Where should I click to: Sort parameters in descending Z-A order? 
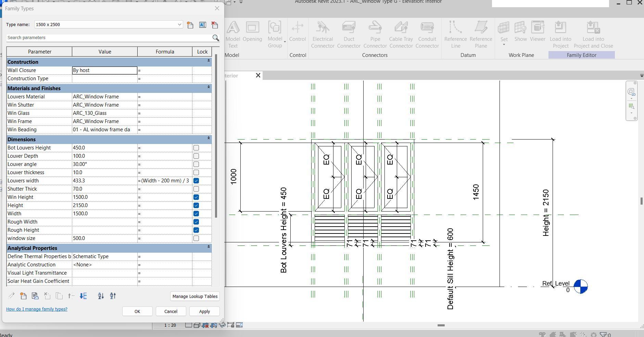113,296
